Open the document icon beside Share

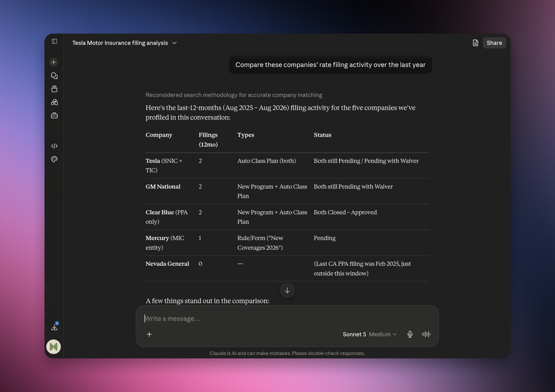pos(475,43)
